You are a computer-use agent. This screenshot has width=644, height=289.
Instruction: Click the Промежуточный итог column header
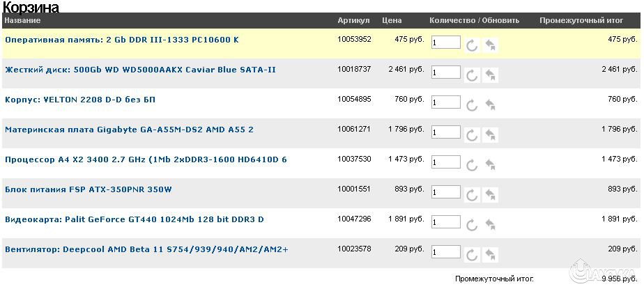pyautogui.click(x=581, y=20)
